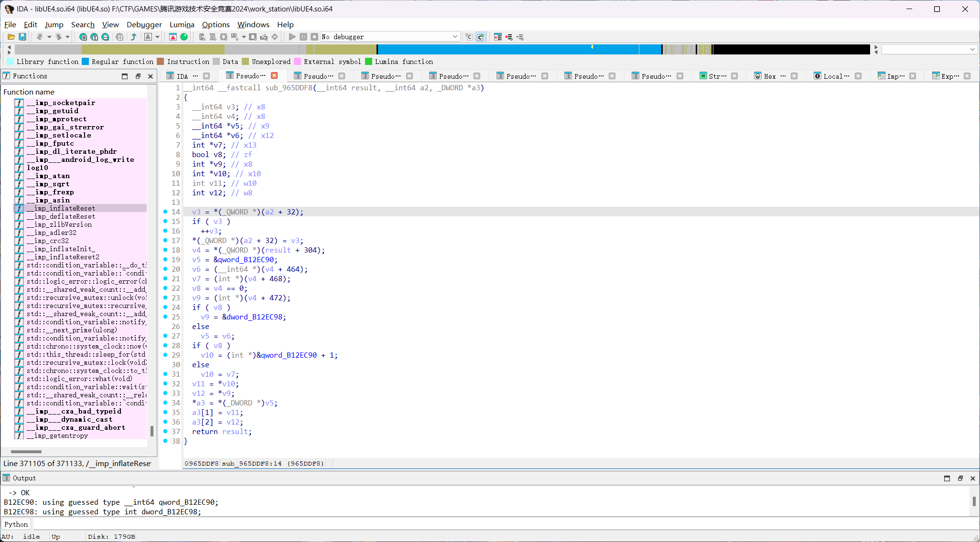Expand the small dropdown arrow in view toolbar
Image resolution: width=980 pixels, height=542 pixels.
(x=244, y=37)
